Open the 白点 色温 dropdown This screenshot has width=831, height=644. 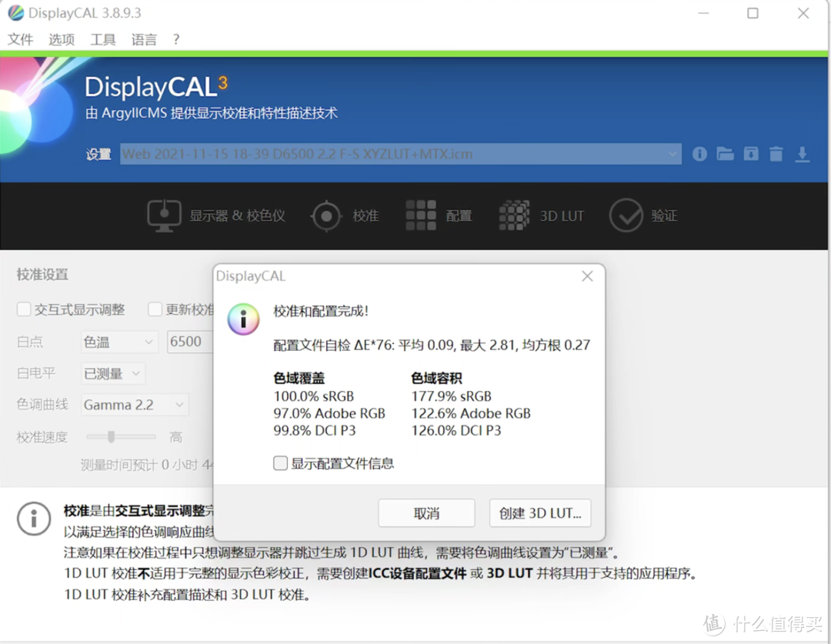click(x=118, y=342)
